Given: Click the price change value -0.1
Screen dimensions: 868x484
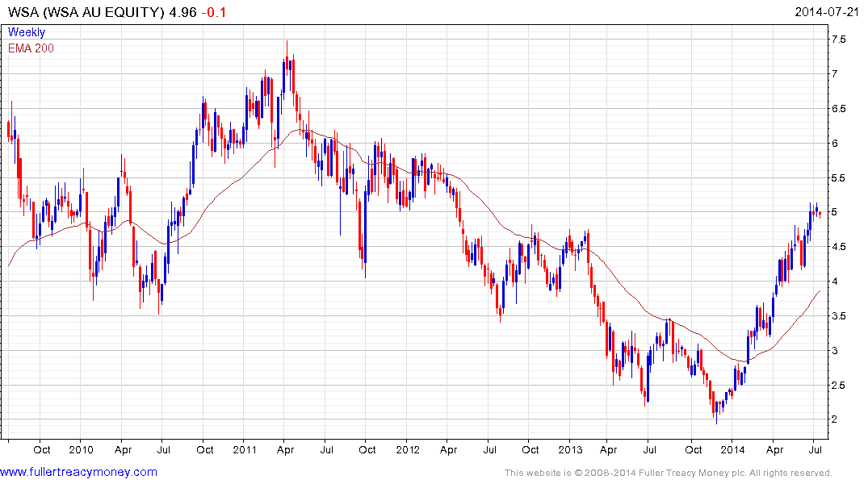Looking at the screenshot, I should tap(213, 12).
